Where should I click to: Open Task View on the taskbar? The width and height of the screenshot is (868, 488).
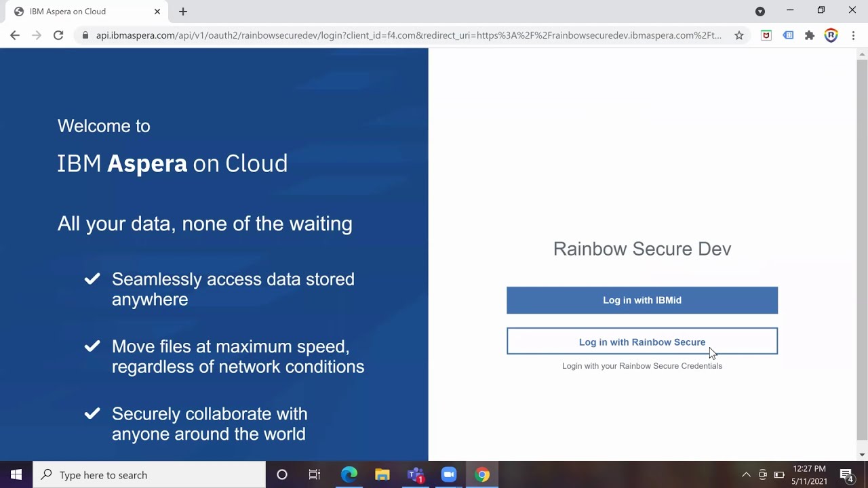point(315,474)
